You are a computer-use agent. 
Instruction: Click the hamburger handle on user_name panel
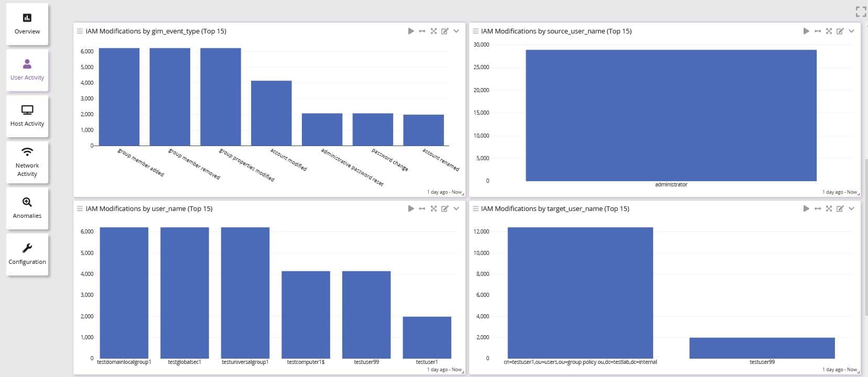(x=80, y=209)
